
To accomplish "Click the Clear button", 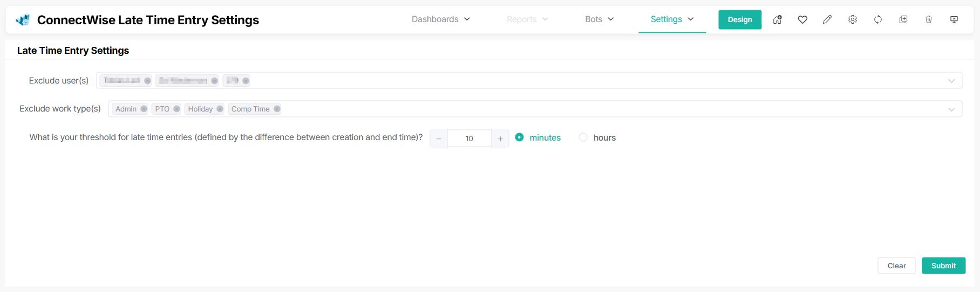I will pyautogui.click(x=896, y=266).
